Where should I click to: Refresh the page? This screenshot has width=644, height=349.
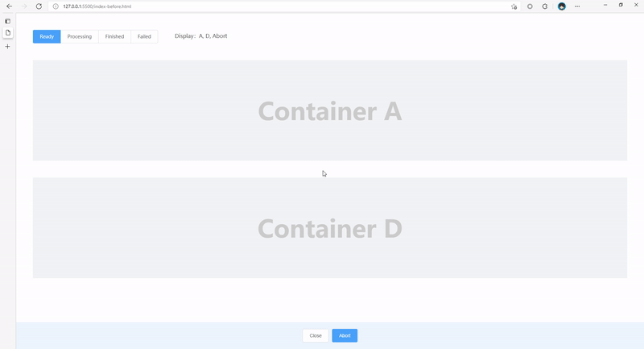[x=39, y=6]
